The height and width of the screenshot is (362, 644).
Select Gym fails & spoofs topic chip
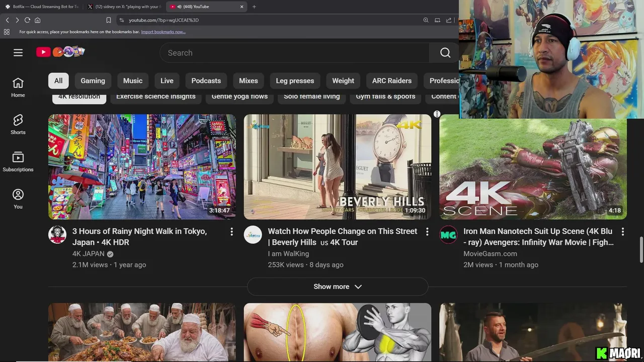(x=386, y=98)
